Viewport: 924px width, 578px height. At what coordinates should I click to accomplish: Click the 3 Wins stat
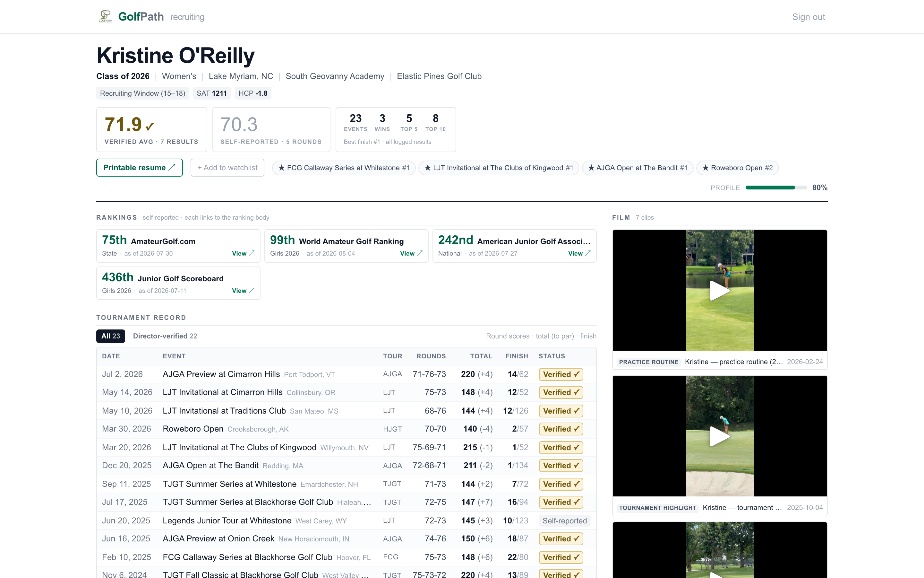382,122
